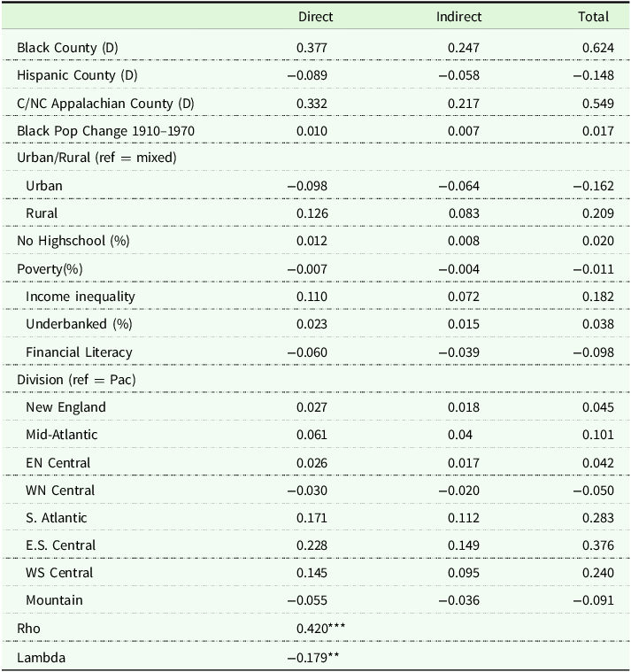Click the Black County total value 0.624

pos(594,47)
